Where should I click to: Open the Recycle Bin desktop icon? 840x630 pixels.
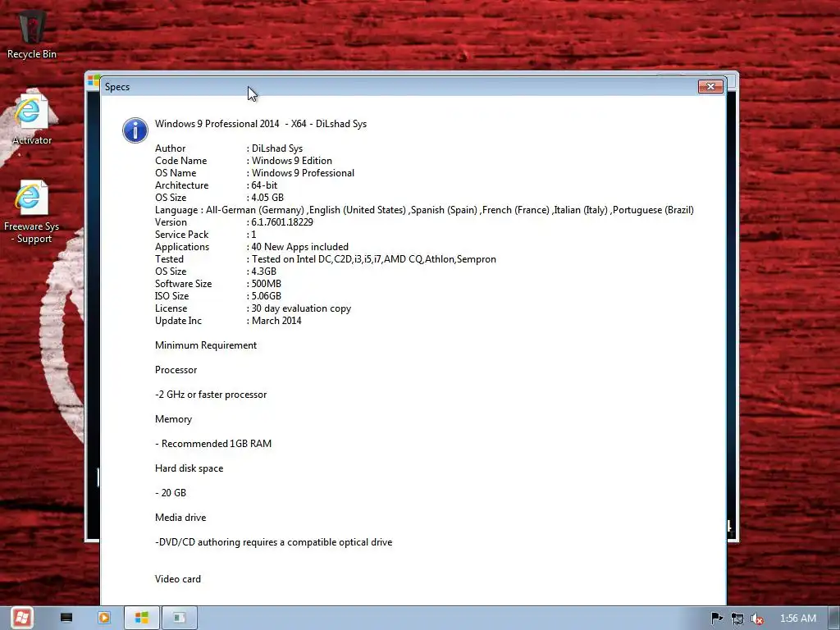click(x=32, y=35)
